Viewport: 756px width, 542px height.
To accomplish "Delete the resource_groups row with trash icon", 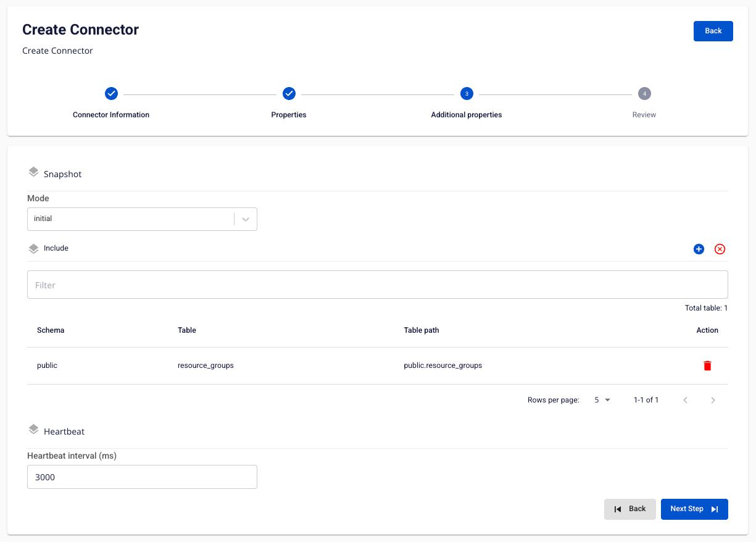I will click(x=707, y=365).
